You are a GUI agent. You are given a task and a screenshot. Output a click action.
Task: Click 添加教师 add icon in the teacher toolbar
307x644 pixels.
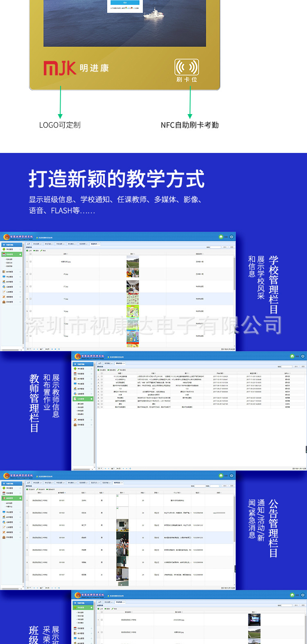point(27,489)
